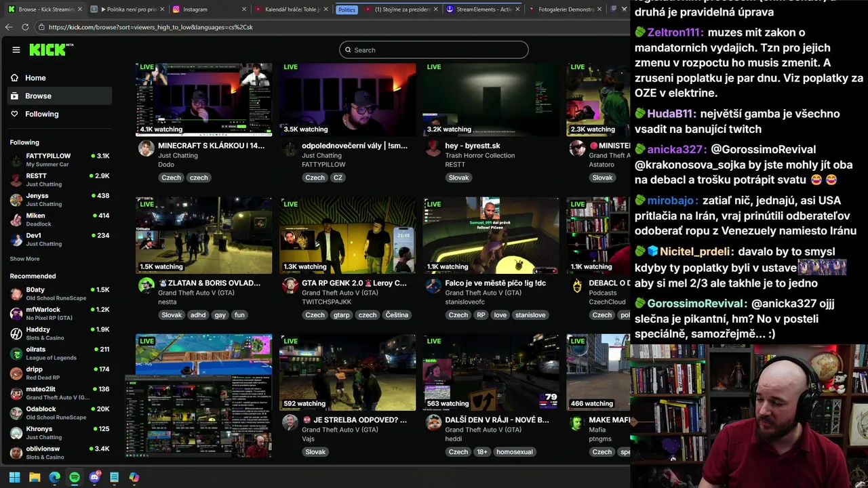Click Haddzy avatar in Recommended list
Viewport: 868px width, 488px height.
16,333
